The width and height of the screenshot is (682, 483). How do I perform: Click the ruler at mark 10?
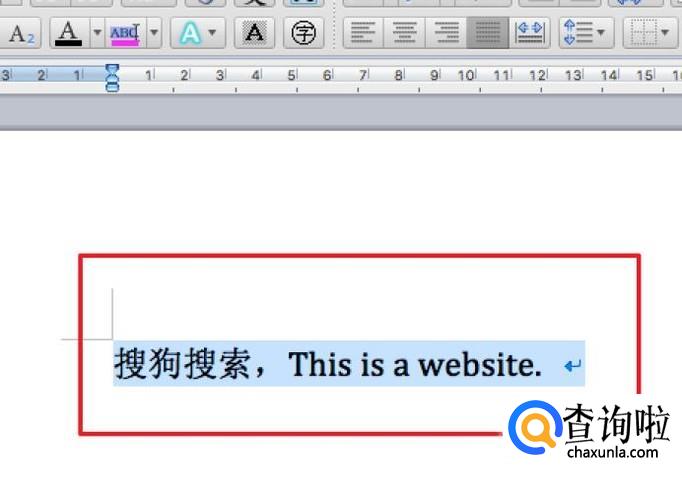467,75
